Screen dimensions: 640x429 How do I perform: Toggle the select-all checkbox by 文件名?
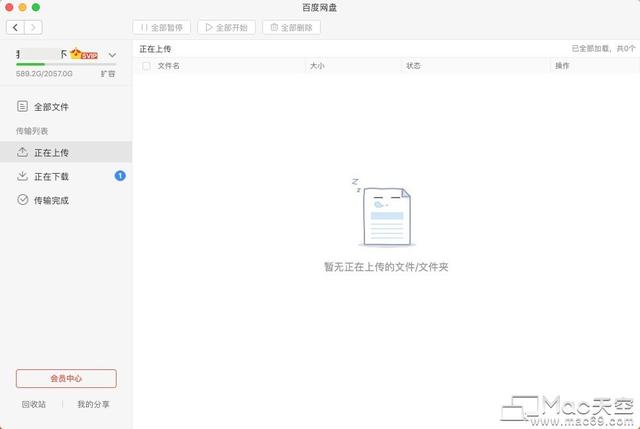click(146, 66)
